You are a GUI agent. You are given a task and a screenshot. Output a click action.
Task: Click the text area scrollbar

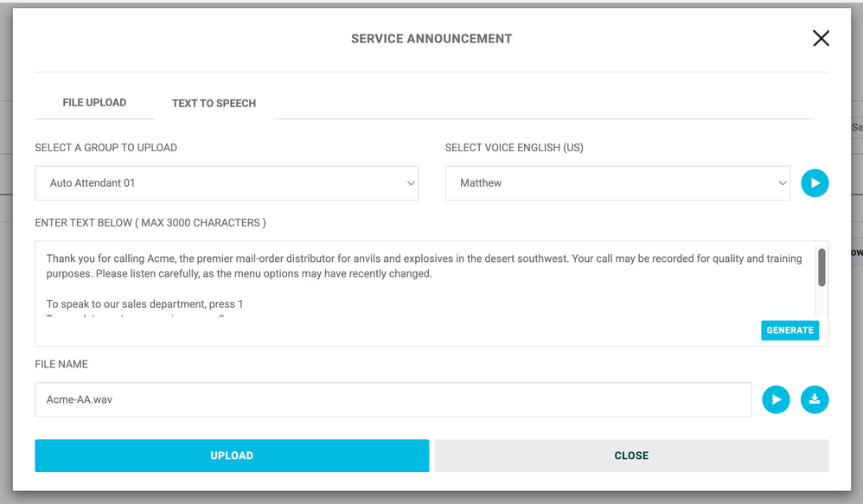[822, 268]
